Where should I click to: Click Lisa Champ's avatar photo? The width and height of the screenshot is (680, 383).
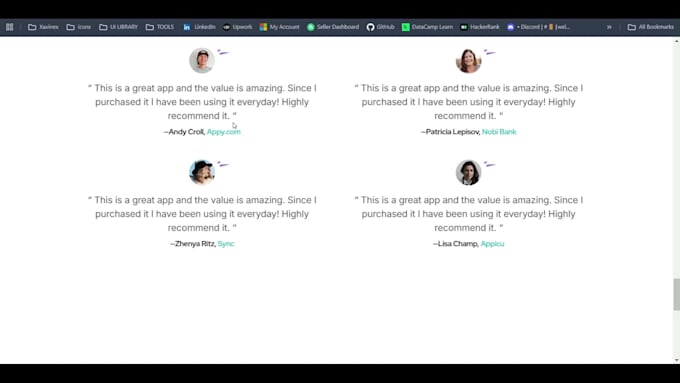click(x=468, y=172)
